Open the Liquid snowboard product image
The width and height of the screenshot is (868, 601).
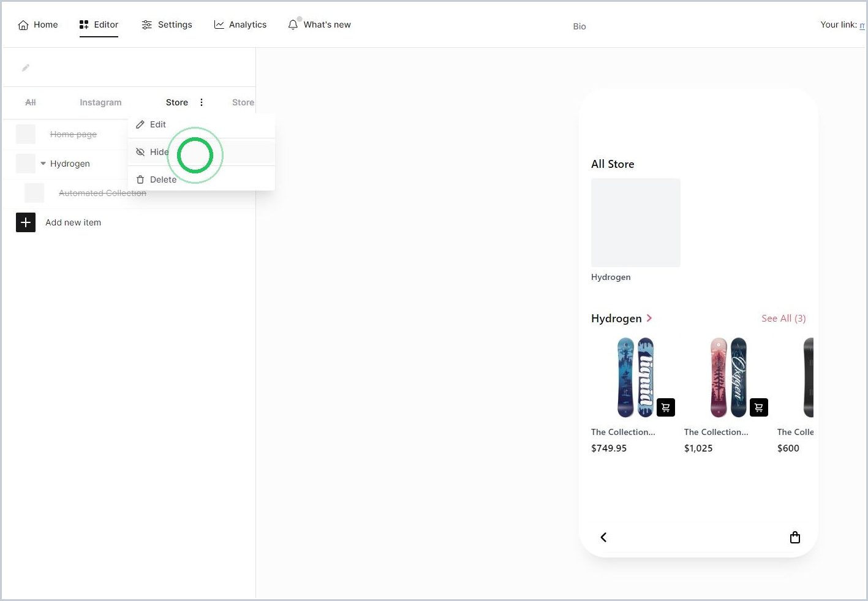[635, 377]
